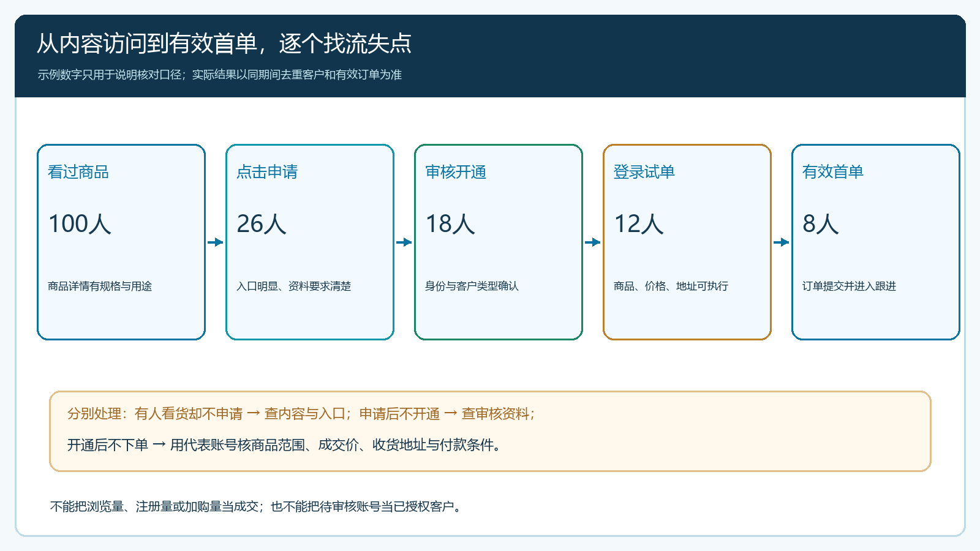Click the 18人 value
The width and height of the screenshot is (980, 551).
point(450,223)
